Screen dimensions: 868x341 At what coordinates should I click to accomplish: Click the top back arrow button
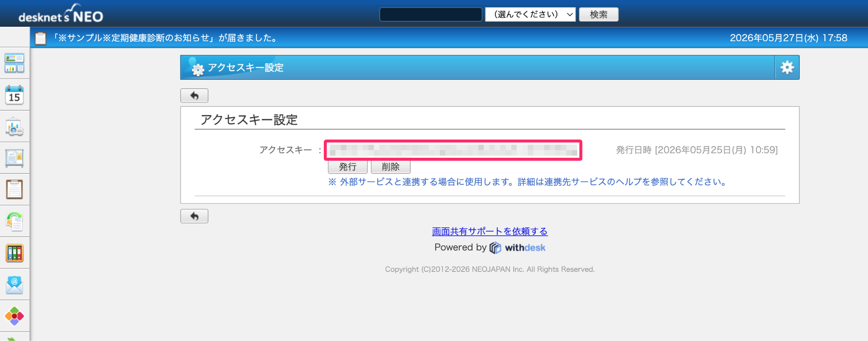[x=194, y=95]
